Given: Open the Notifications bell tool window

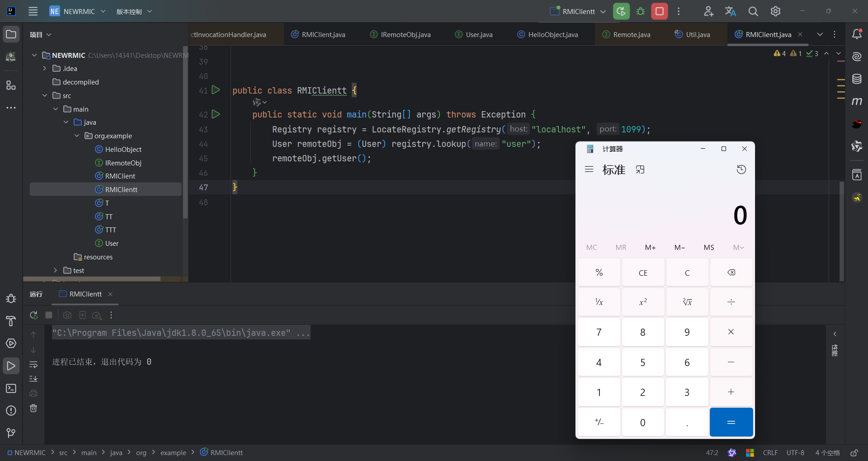Looking at the screenshot, I should [857, 34].
